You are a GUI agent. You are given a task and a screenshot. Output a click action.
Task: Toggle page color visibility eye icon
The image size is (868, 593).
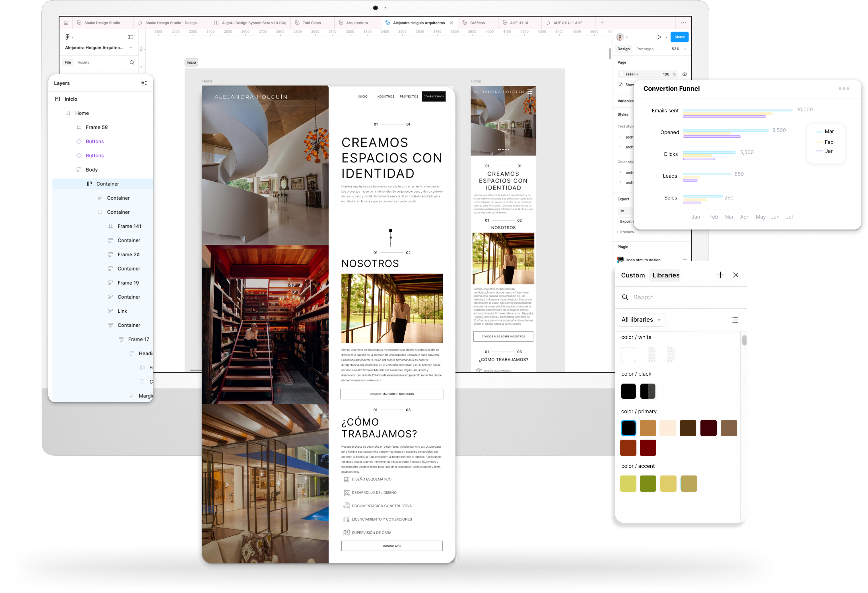point(684,74)
